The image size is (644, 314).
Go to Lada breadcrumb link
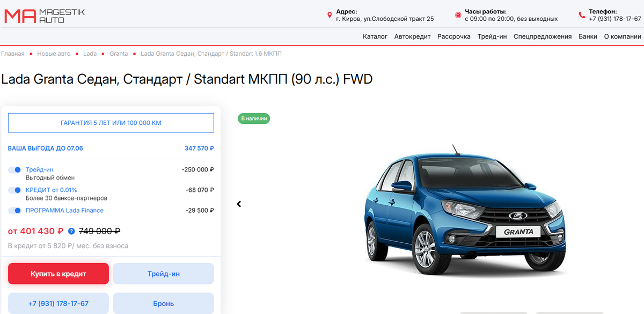point(90,54)
